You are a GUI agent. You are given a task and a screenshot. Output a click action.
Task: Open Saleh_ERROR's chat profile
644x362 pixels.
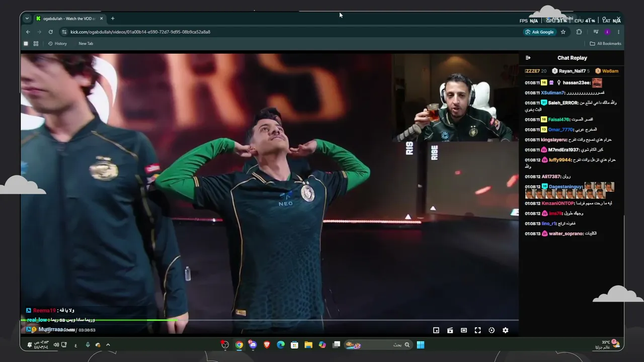562,103
